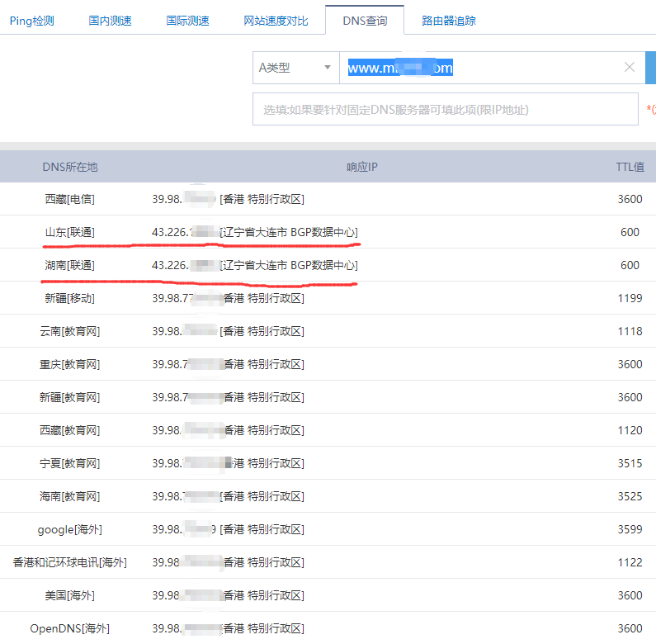Clear the domain field with the X icon
Viewport: 656px width, 644px height.
[630, 67]
